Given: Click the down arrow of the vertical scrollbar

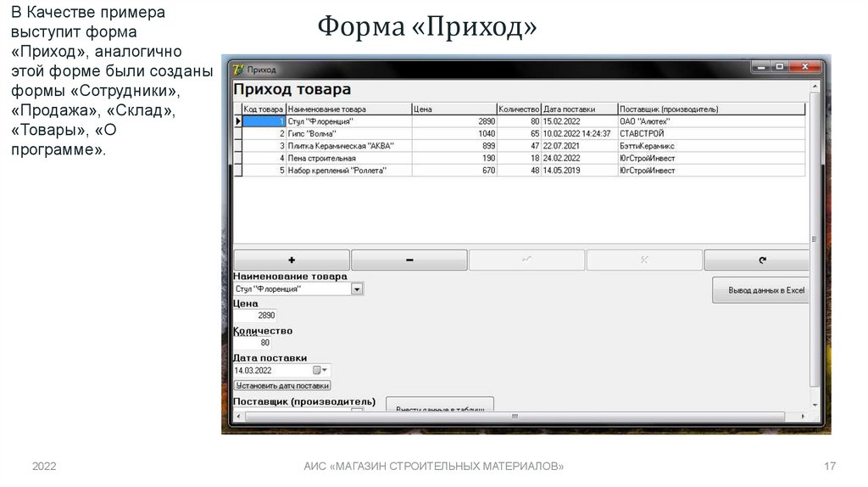Looking at the screenshot, I should coord(815,405).
